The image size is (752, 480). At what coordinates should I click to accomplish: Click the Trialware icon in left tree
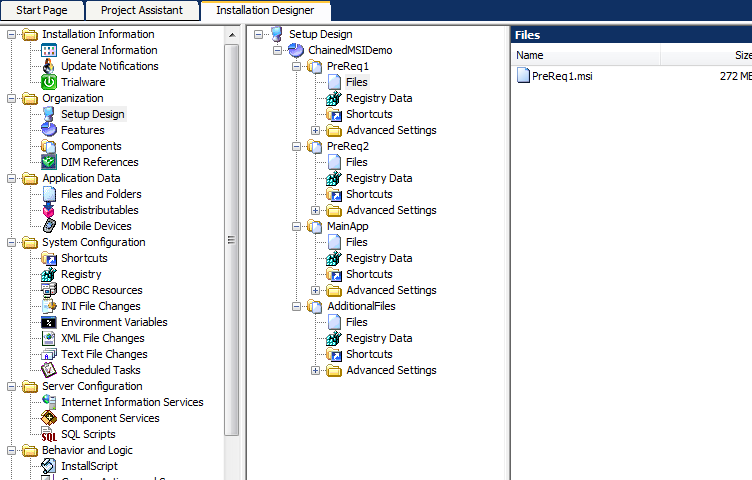coord(49,82)
